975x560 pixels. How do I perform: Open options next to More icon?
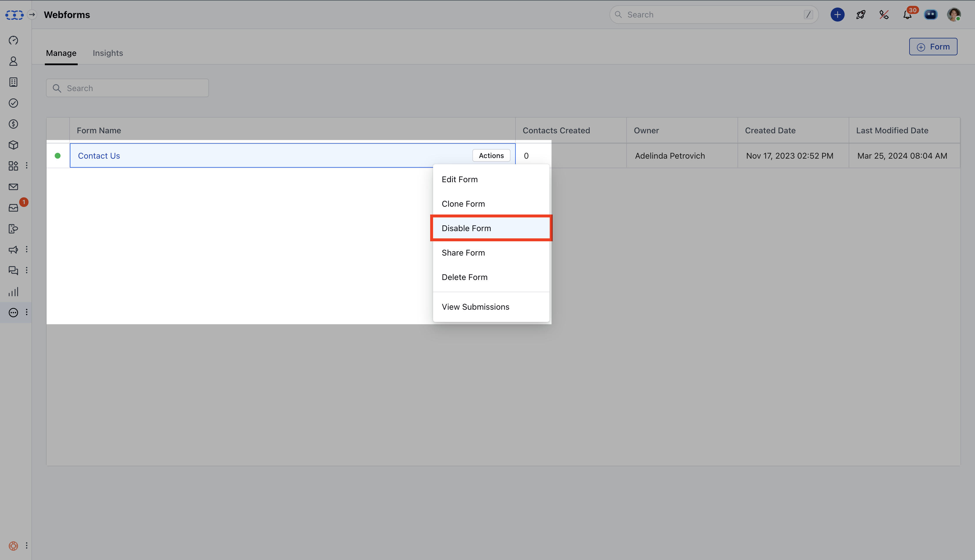pyautogui.click(x=26, y=312)
